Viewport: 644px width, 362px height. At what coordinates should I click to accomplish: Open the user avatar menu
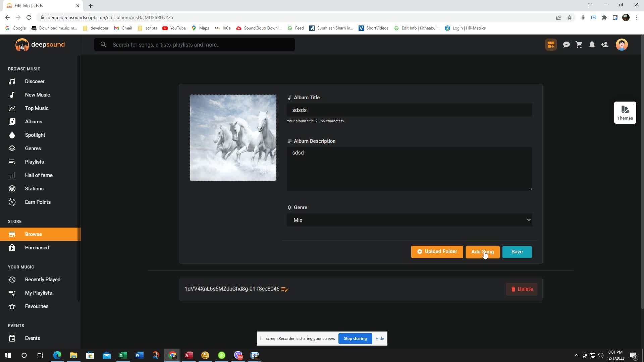tap(622, 45)
